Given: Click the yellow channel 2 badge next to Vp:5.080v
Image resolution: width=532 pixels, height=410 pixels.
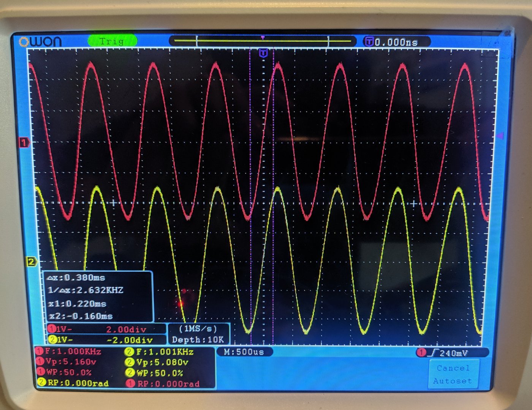Looking at the screenshot, I should pos(130,362).
